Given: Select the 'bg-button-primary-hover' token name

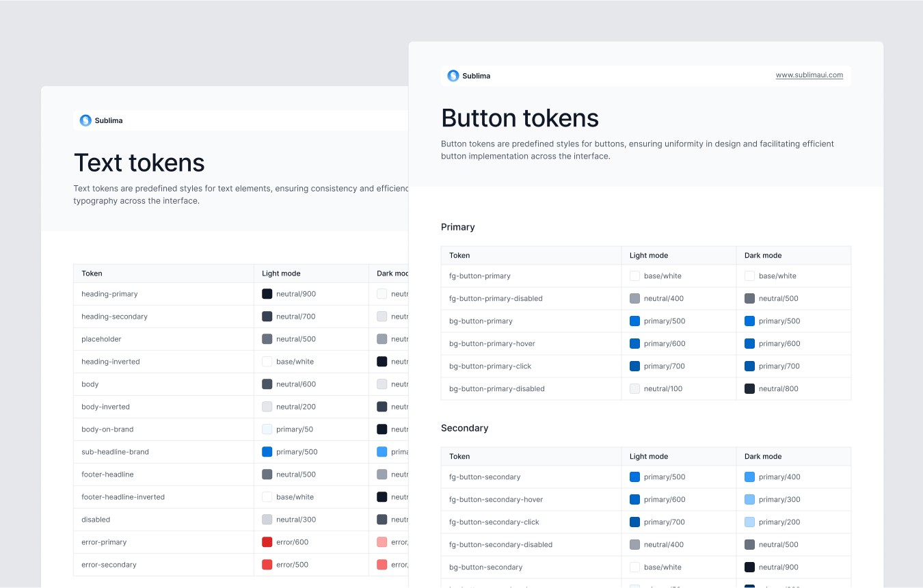Looking at the screenshot, I should point(492,344).
